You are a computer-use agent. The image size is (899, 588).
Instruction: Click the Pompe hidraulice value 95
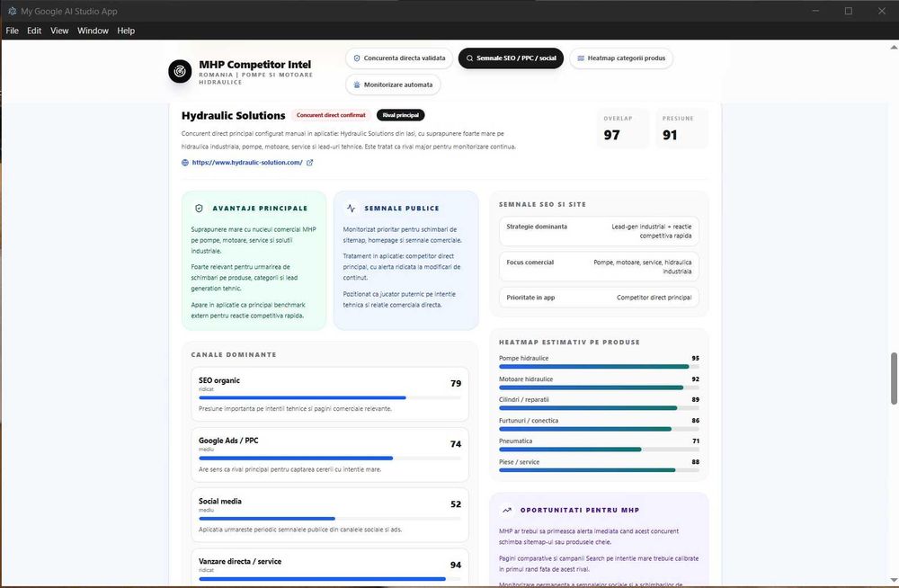click(696, 358)
